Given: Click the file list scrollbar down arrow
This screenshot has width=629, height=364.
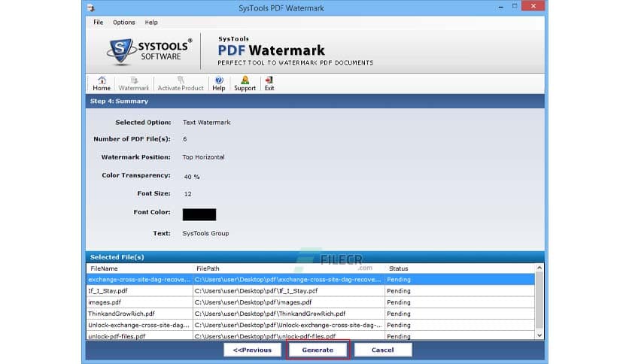Looking at the screenshot, I should tap(539, 335).
